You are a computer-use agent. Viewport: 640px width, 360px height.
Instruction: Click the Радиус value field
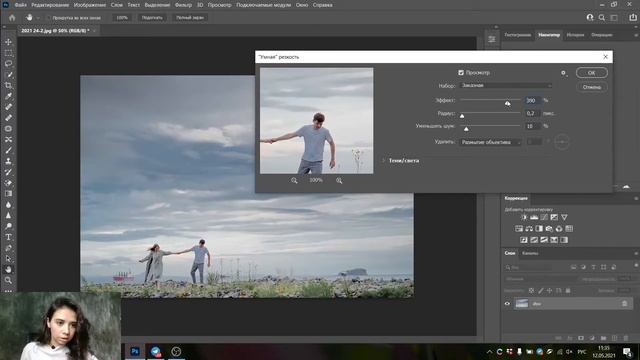point(533,113)
